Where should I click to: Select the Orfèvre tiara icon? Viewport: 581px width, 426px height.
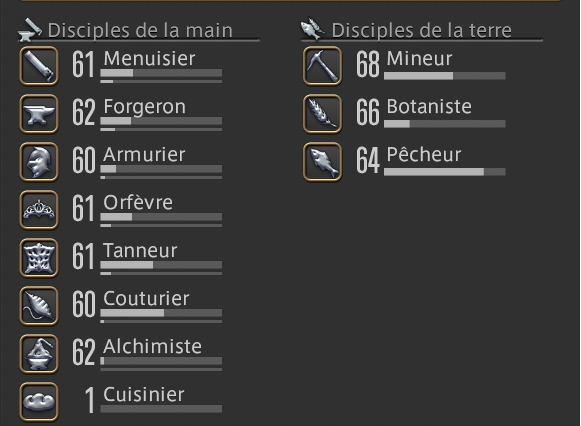click(39, 210)
